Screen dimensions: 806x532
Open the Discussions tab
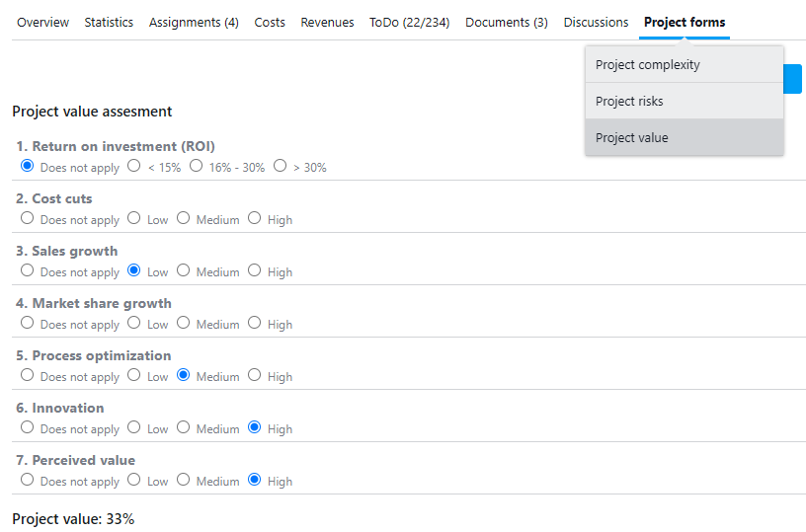(596, 22)
